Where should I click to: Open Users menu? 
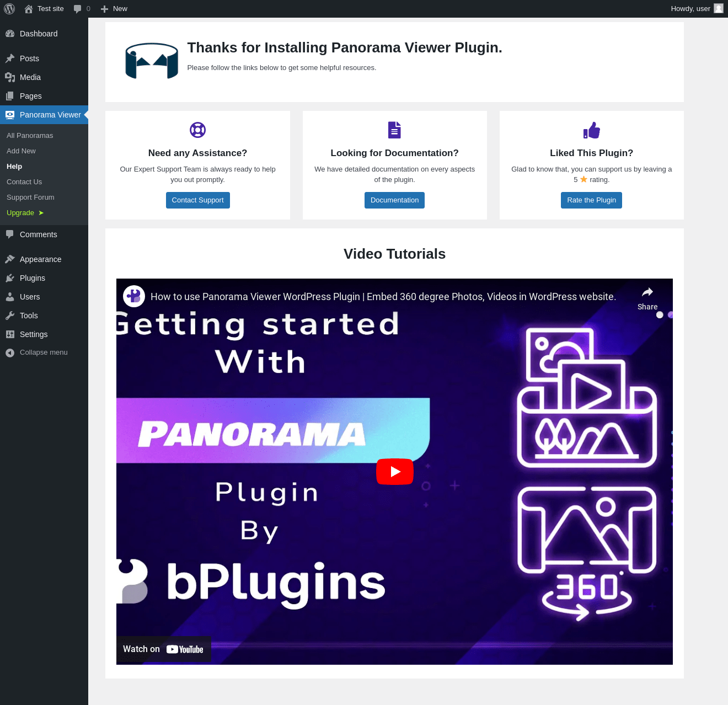(x=44, y=297)
